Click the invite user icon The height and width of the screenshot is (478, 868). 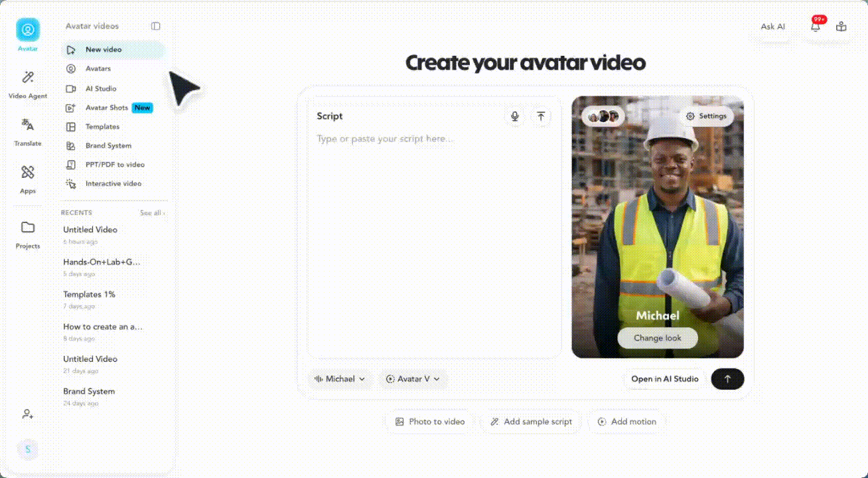28,414
